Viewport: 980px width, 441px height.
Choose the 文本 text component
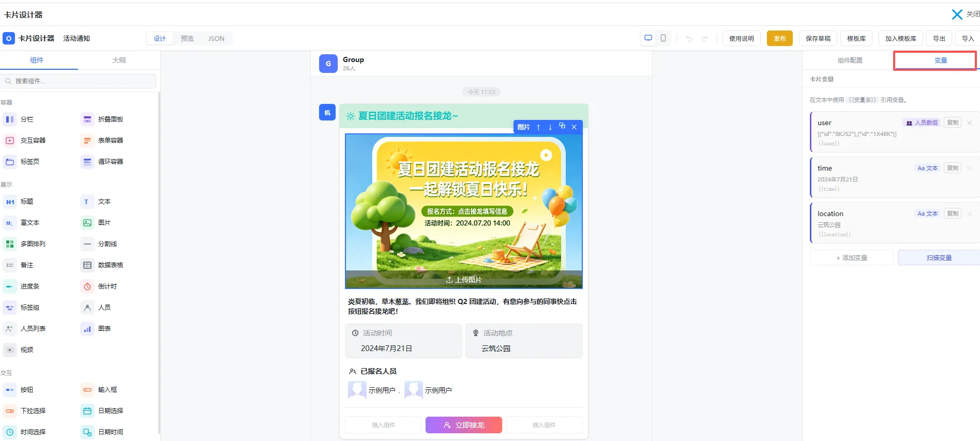(x=96, y=202)
